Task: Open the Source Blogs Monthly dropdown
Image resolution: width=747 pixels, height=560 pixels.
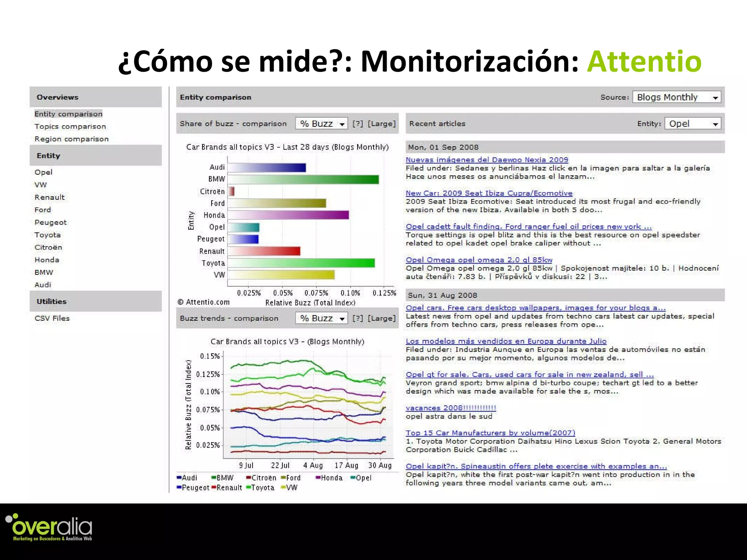Action: tap(677, 97)
